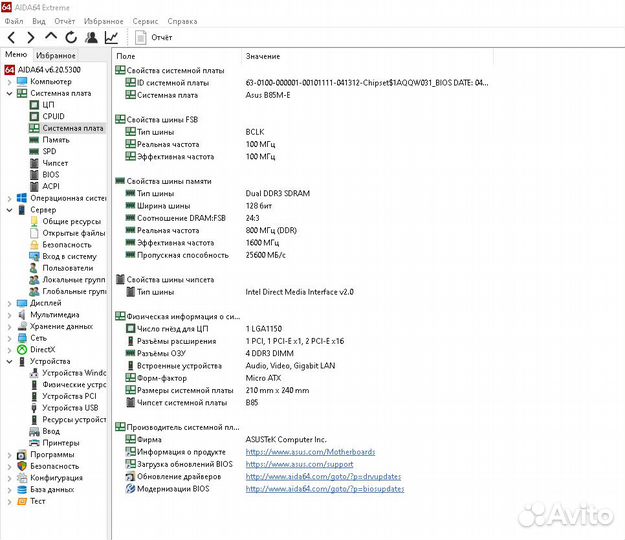Expand the Мультимедиа tree node

(x=10, y=315)
